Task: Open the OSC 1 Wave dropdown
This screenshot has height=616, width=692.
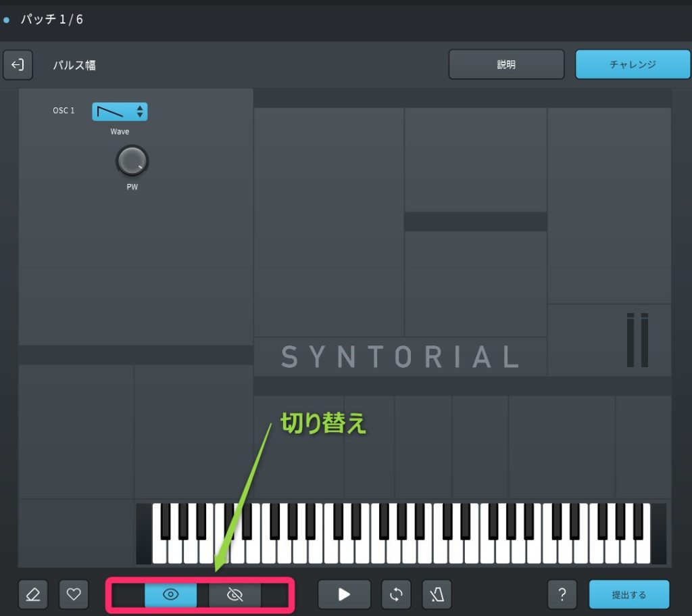Action: tap(120, 112)
